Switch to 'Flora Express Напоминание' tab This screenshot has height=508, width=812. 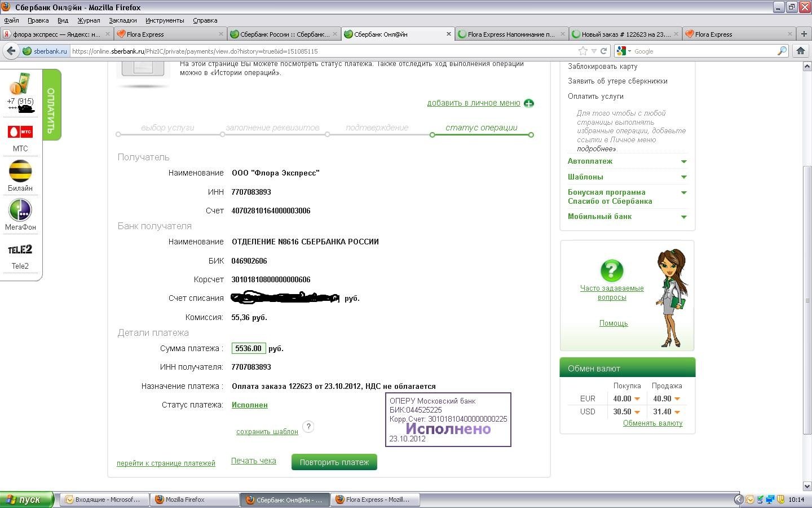tap(511, 34)
